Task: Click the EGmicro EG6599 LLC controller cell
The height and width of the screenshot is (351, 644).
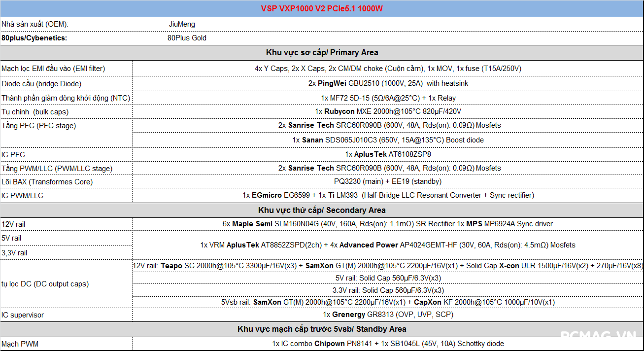Action: [x=388, y=195]
